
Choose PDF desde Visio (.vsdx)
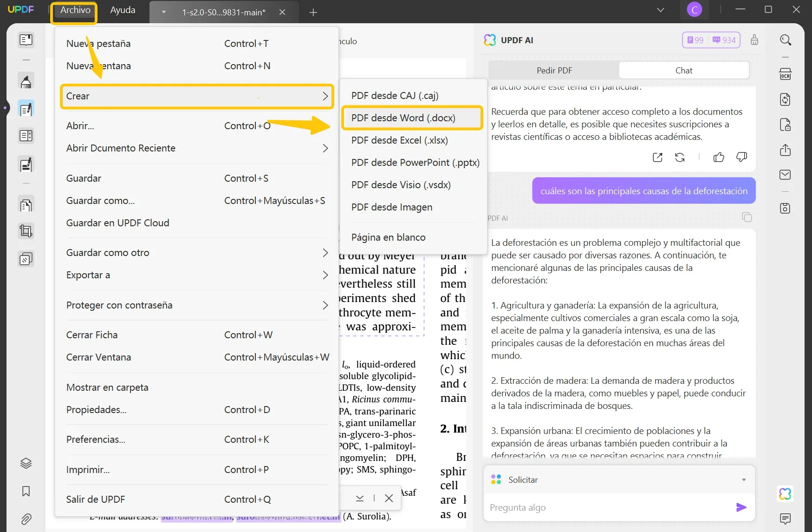click(x=413, y=185)
